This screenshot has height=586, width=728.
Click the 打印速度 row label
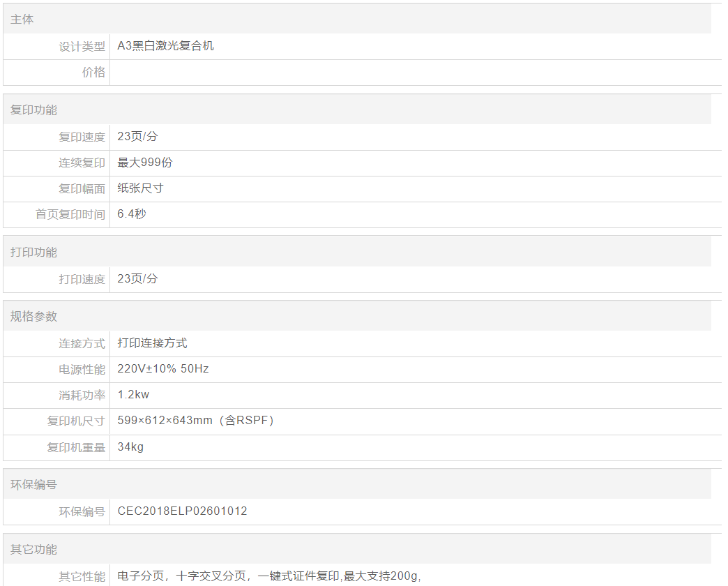pos(82,279)
